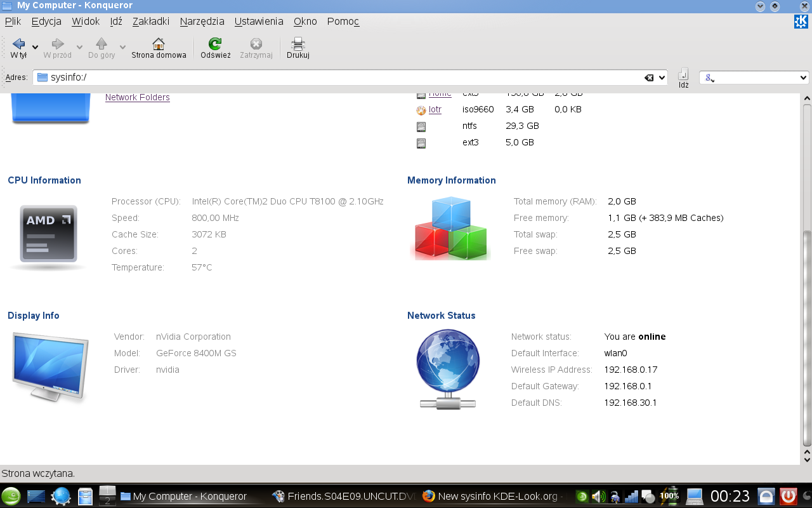Clear the address bar with the erase icon
812x508 pixels.
pos(649,77)
